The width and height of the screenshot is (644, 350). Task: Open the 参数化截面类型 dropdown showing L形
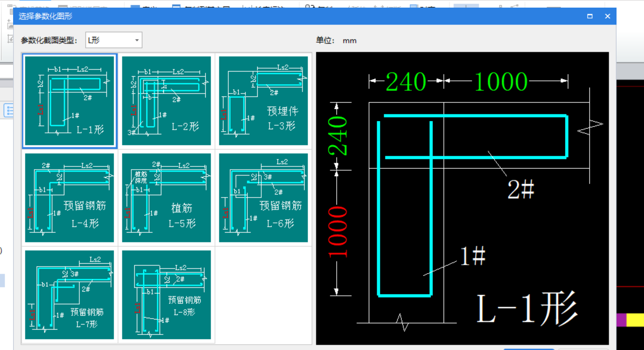(114, 40)
